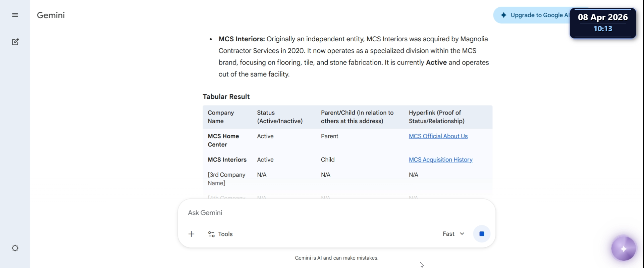The image size is (644, 268).
Task: Click the purple sparkle floating button
Action: coord(624,249)
